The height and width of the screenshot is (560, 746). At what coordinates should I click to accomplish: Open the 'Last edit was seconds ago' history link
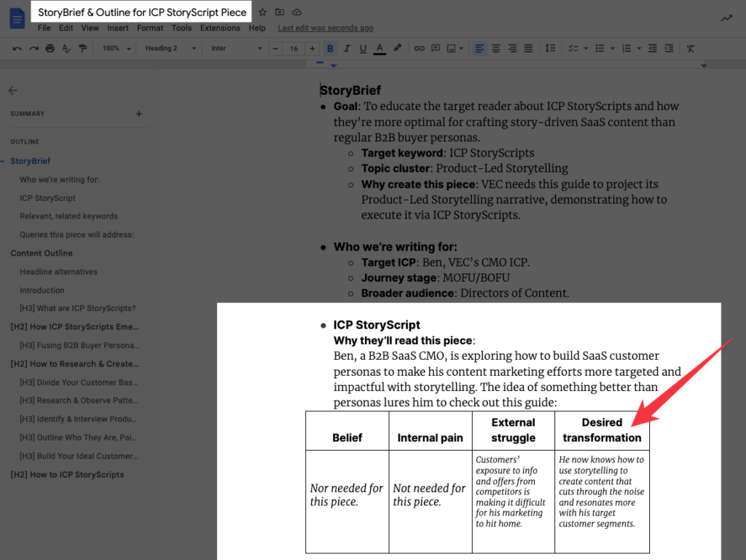coord(326,28)
